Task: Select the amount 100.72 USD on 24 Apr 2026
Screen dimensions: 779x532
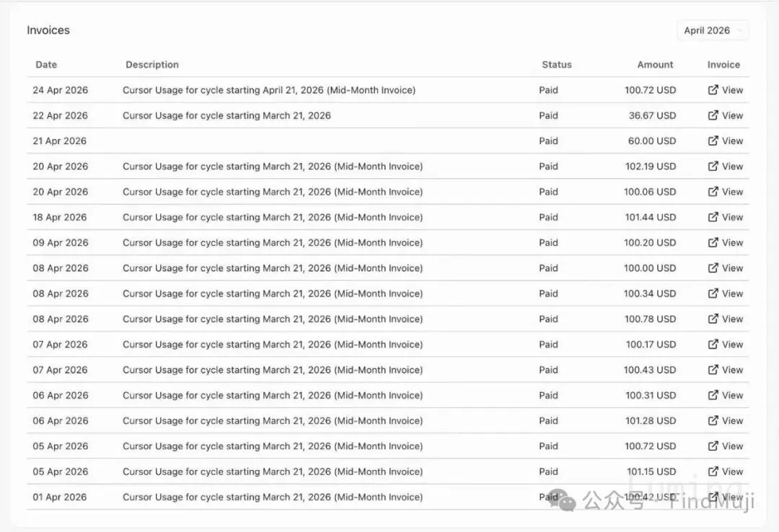Action: (x=651, y=90)
